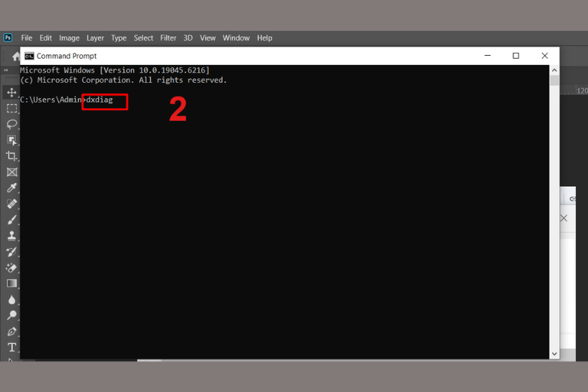Screen dimensions: 588x392
Task: Select the Clone Stamp tool
Action: 11,235
